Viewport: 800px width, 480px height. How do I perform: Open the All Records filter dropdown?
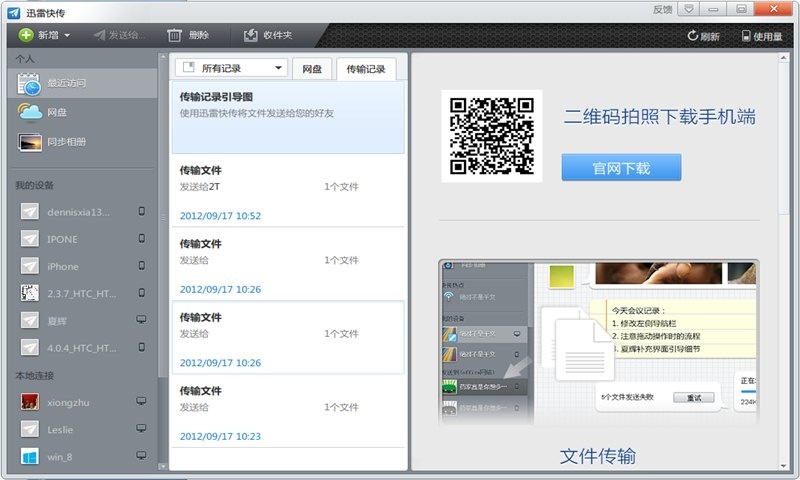click(232, 68)
